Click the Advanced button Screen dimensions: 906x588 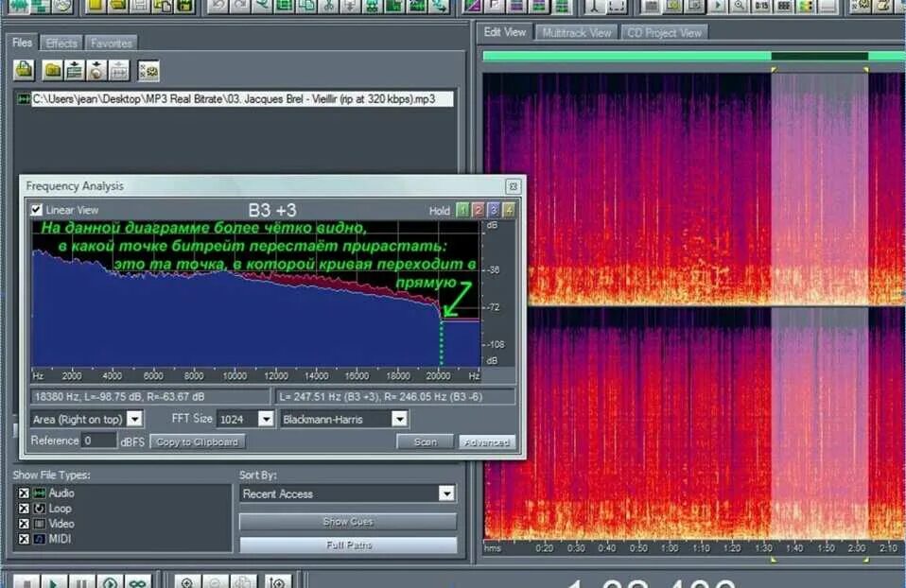tap(486, 441)
